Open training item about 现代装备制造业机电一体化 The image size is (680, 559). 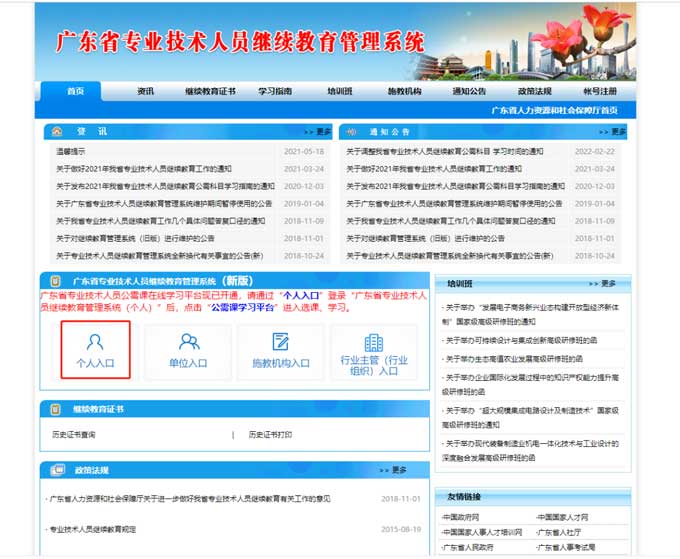click(x=530, y=451)
